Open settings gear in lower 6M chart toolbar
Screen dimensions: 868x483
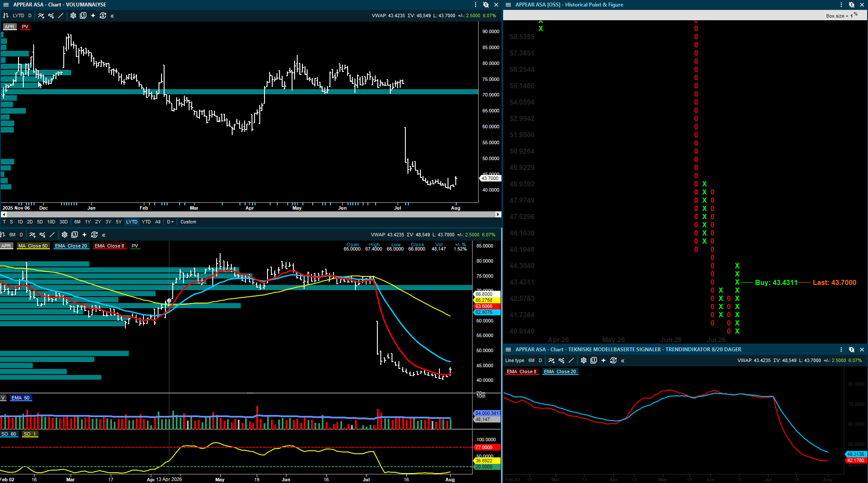point(65,235)
